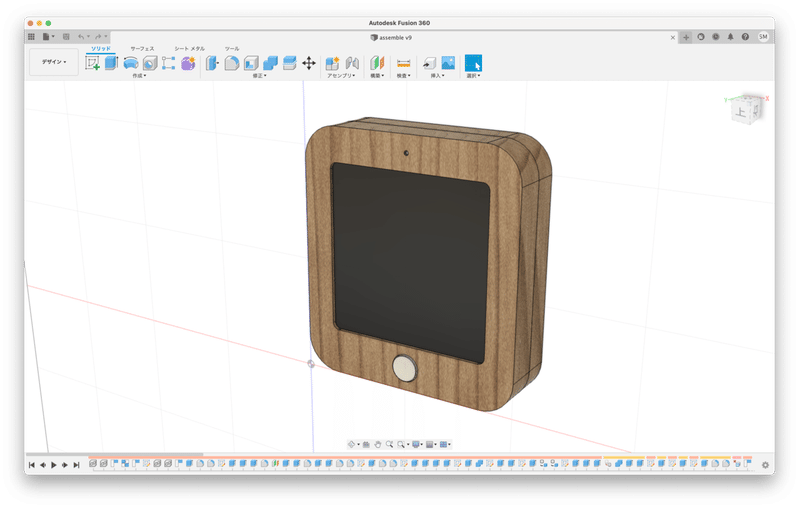800x508 pixels.
Task: Expand the 挿入 (Insert) menu
Action: [x=437, y=75]
